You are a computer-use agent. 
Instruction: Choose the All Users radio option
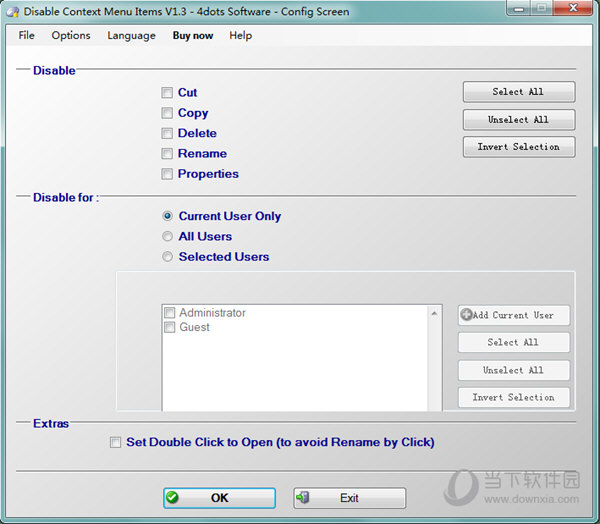coord(167,236)
